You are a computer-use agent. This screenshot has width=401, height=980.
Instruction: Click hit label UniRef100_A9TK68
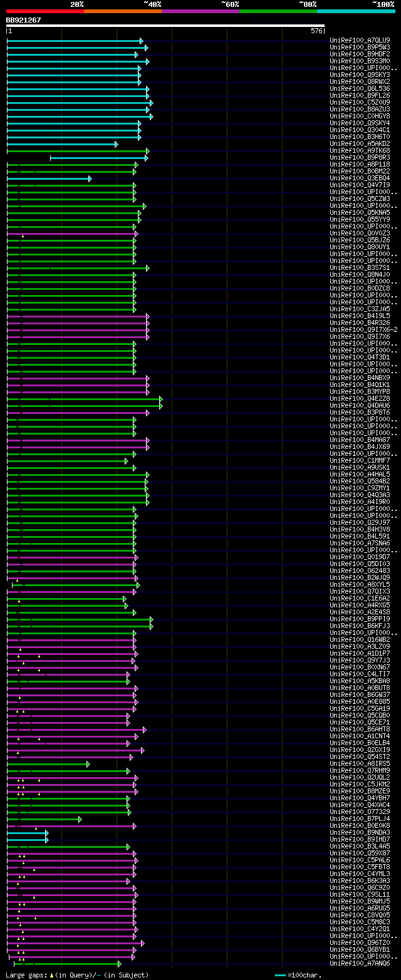coord(360,150)
